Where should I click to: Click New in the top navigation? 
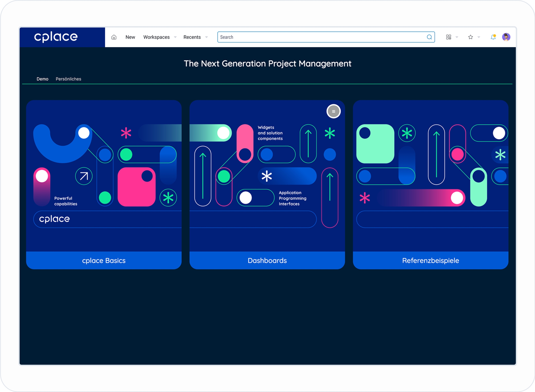[x=130, y=37]
